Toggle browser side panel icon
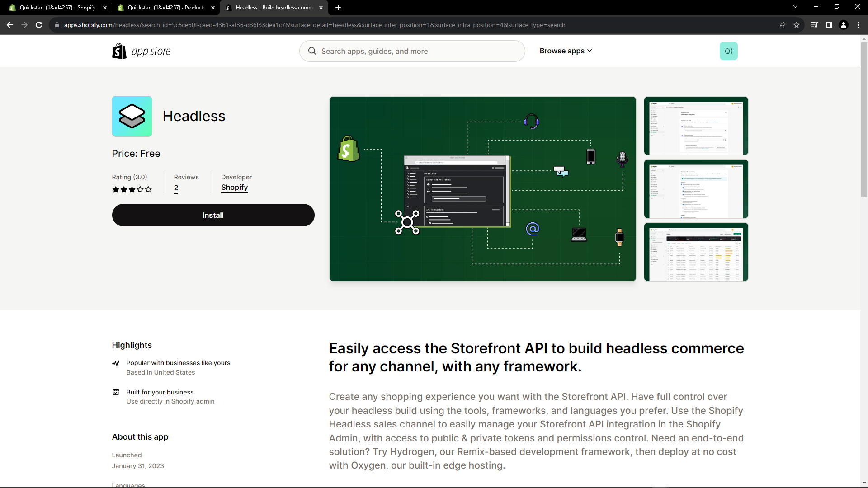 (x=829, y=25)
